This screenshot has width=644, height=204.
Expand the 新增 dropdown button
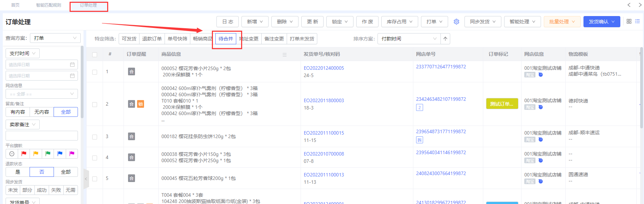coord(255,22)
